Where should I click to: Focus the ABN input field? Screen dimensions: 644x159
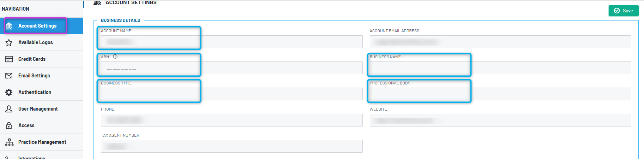231,68
